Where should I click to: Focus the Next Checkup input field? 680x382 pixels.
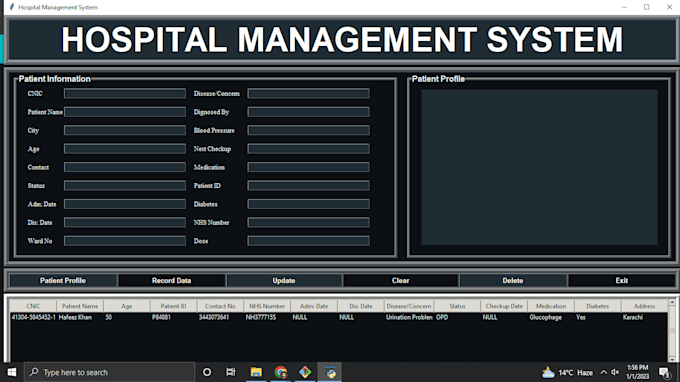tap(308, 149)
